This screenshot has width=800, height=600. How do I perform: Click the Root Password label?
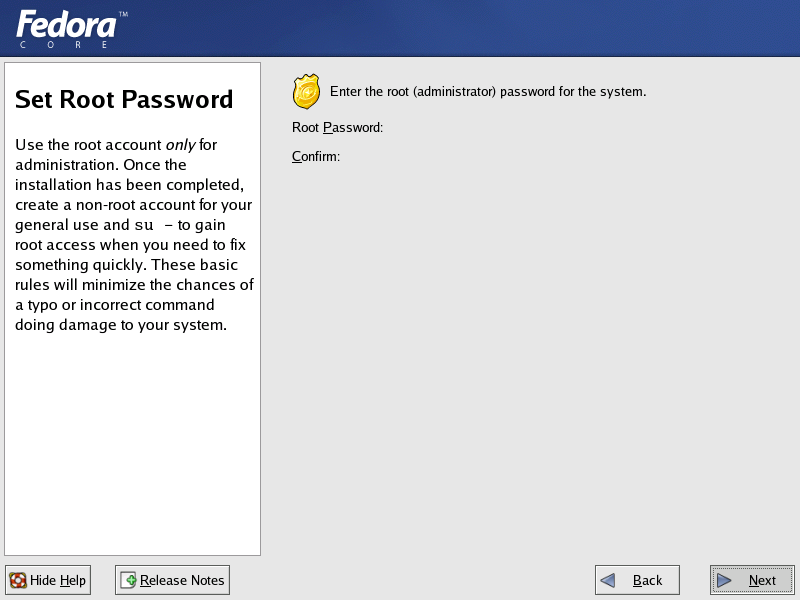click(x=337, y=128)
